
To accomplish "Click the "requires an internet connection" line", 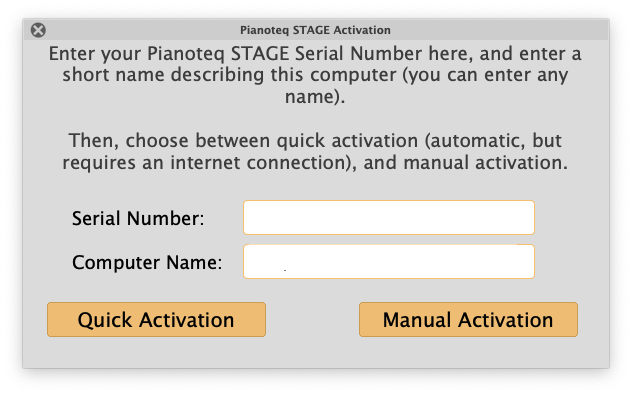I will pyautogui.click(x=315, y=162).
